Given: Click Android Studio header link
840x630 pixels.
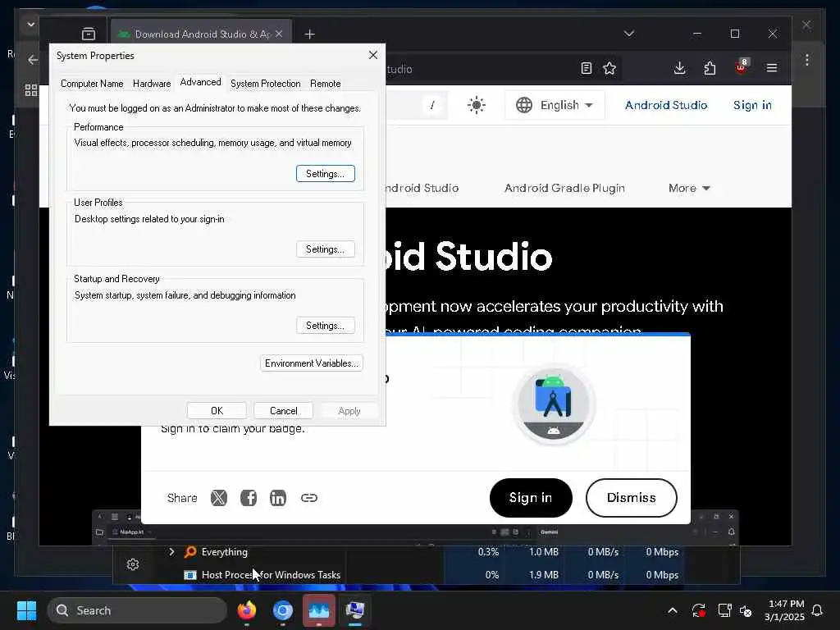Looking at the screenshot, I should point(666,105).
